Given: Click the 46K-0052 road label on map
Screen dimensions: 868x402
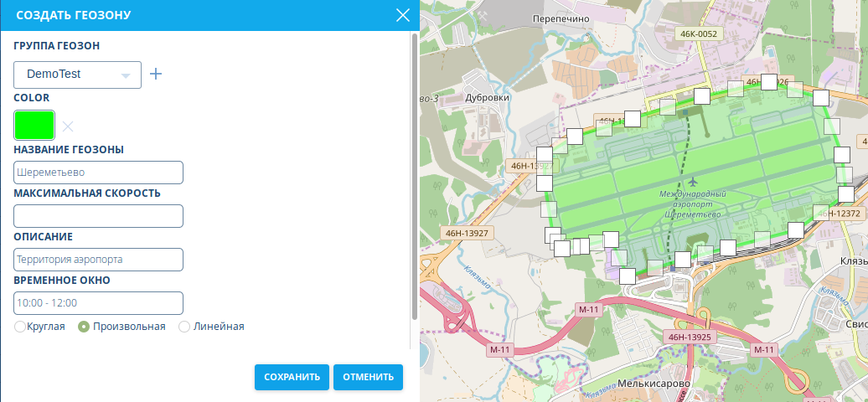Looking at the screenshot, I should tap(699, 34).
